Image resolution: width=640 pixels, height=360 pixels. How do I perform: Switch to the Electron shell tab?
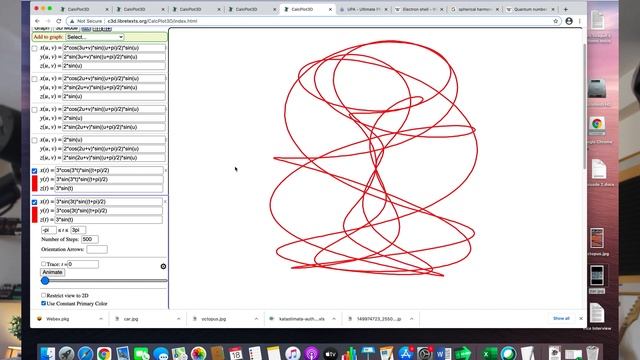pos(419,9)
